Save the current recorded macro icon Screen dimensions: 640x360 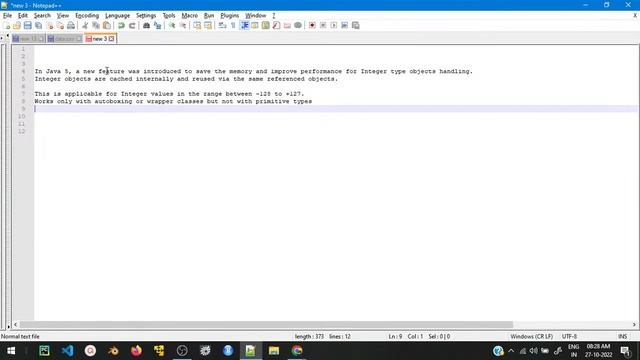tap(356, 25)
